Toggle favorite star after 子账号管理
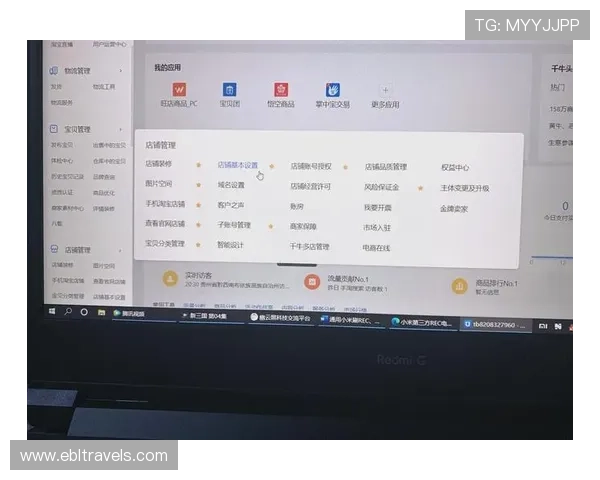 click(x=271, y=226)
